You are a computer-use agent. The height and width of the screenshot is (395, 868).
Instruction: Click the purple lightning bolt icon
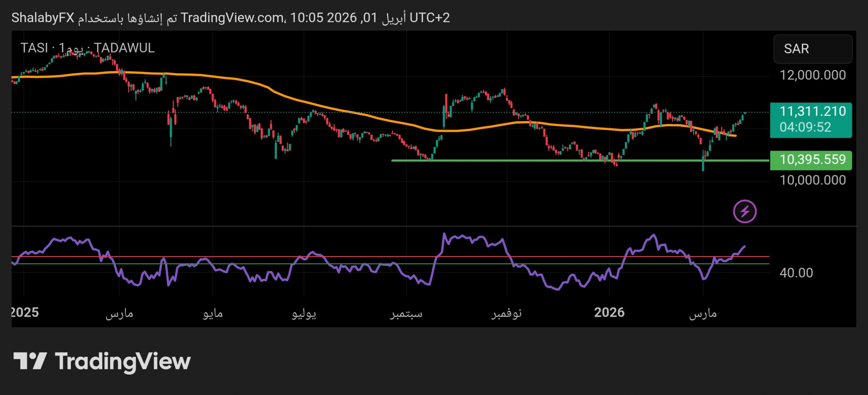[745, 211]
